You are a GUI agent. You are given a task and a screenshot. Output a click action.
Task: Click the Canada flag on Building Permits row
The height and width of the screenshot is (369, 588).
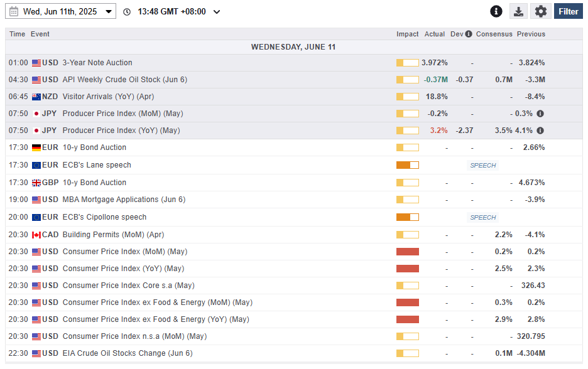point(36,235)
